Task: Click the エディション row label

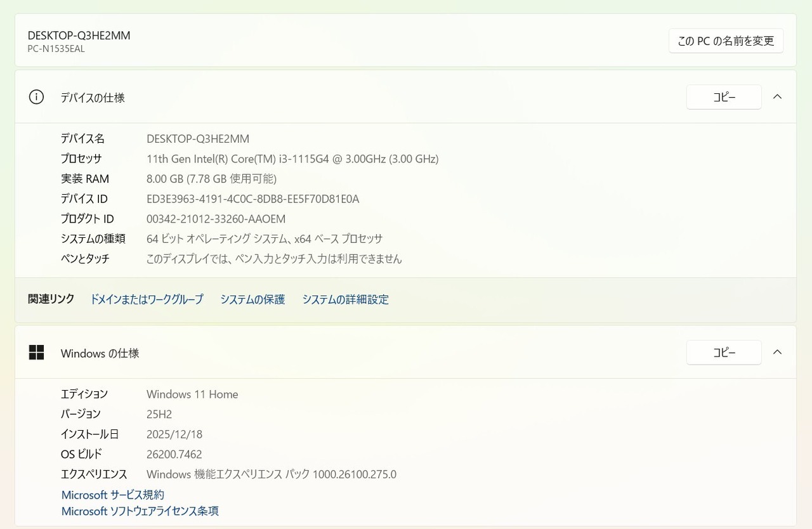Action: [84, 394]
